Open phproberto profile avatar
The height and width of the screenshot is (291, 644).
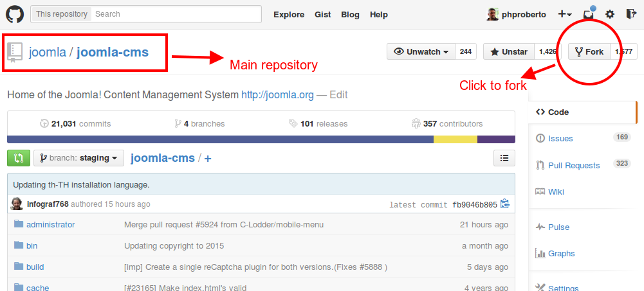click(492, 14)
